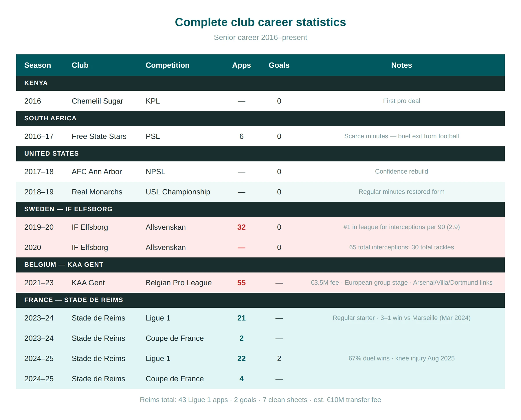Click the note "First pro deal"
Viewport: 521px width, 420px height.
(x=401, y=101)
